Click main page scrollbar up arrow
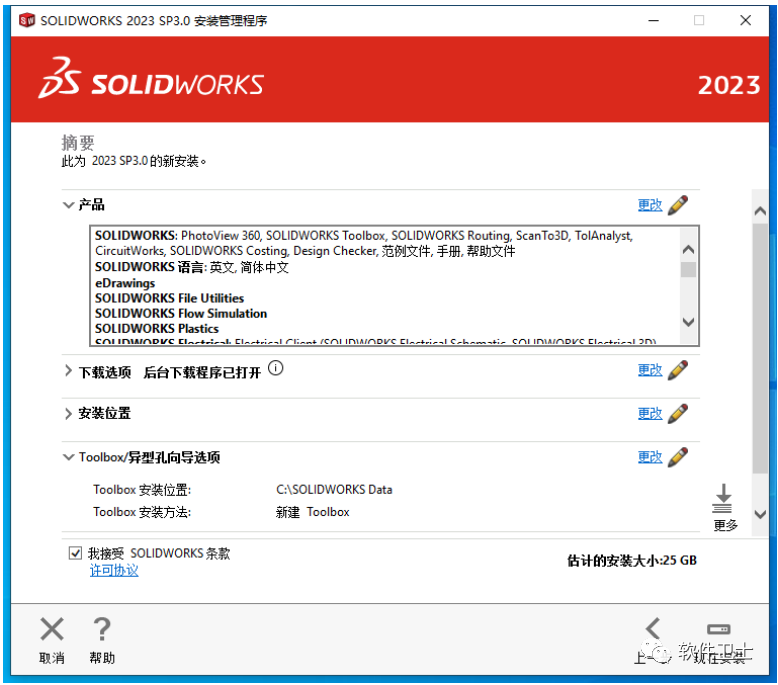The width and height of the screenshot is (778, 685). [x=760, y=211]
